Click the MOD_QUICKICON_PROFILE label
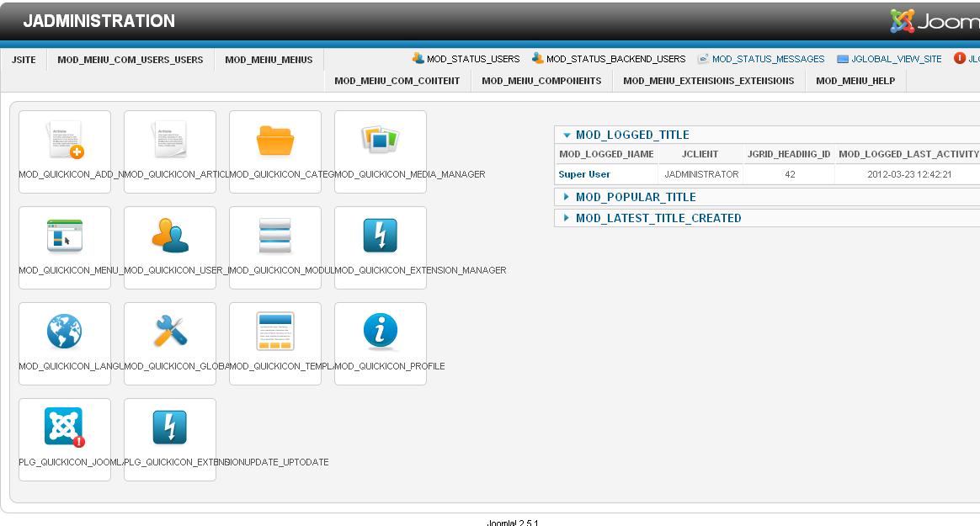 point(389,366)
